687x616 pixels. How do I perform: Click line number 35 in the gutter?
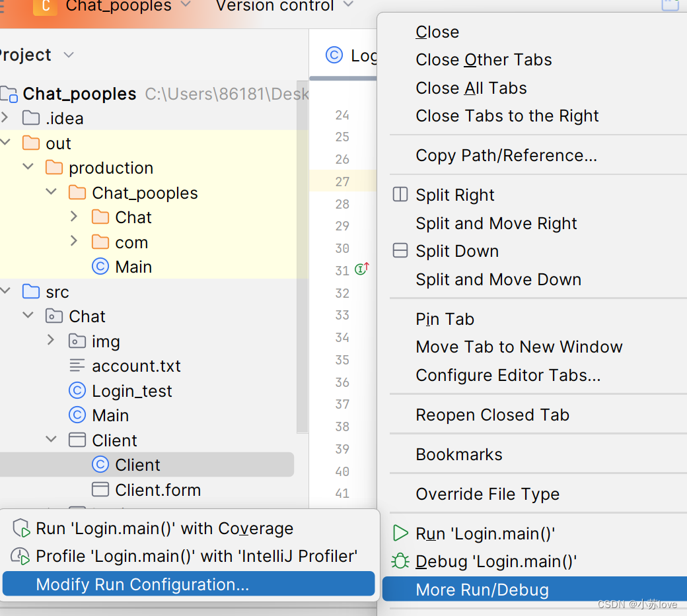pos(342,359)
